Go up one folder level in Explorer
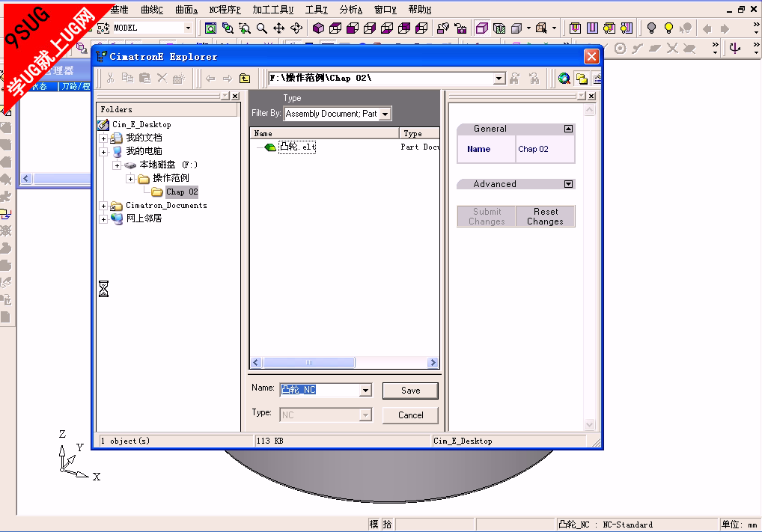Screen dimensions: 762x532 pyautogui.click(x=245, y=79)
